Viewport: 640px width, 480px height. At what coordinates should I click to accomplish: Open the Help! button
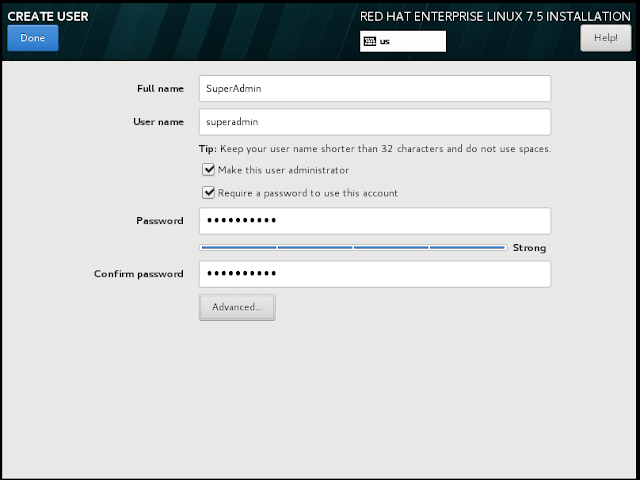point(606,38)
